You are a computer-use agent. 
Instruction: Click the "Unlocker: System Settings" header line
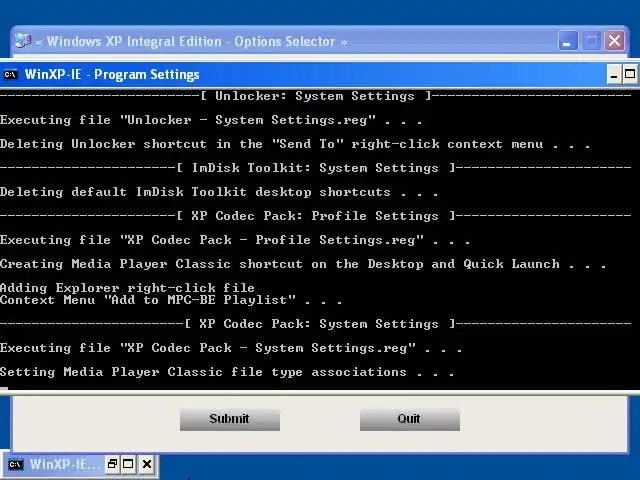pyautogui.click(x=316, y=96)
